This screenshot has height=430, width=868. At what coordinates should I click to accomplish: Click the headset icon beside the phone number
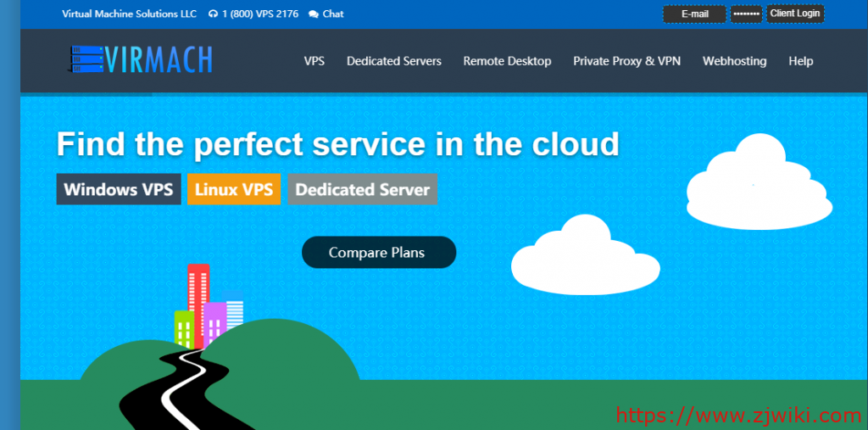coord(213,14)
